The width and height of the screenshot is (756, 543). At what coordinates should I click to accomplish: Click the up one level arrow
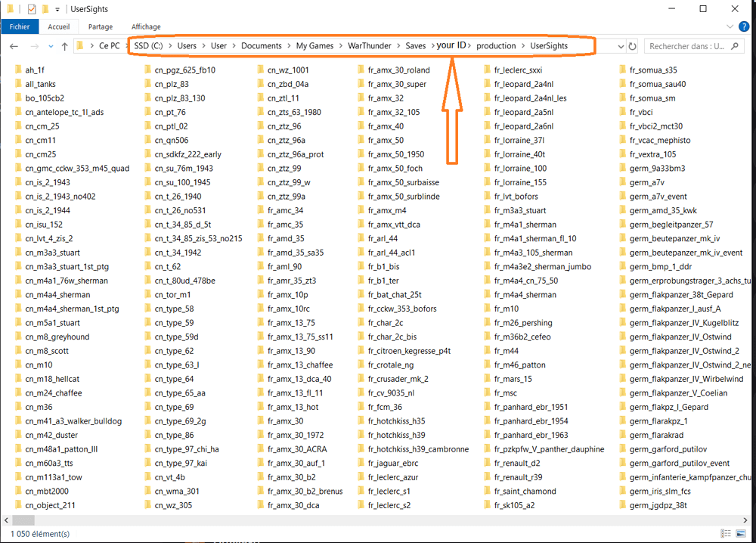[x=64, y=46]
